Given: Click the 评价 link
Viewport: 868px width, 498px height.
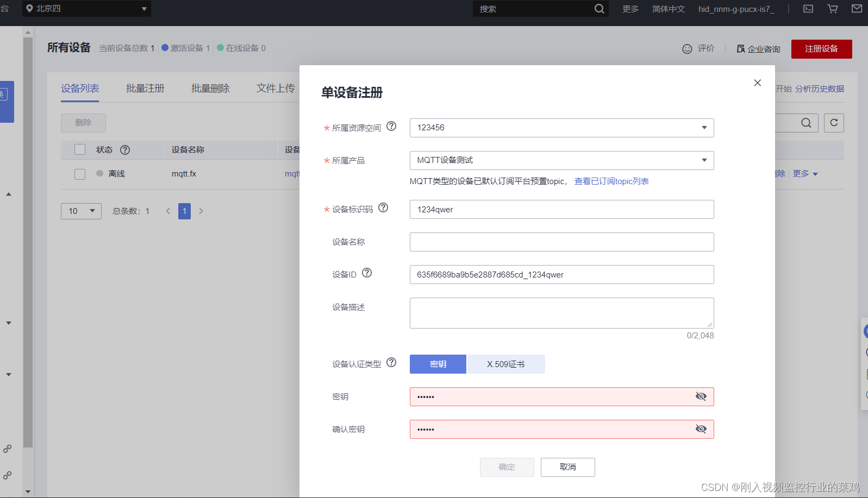Looking at the screenshot, I should [706, 48].
